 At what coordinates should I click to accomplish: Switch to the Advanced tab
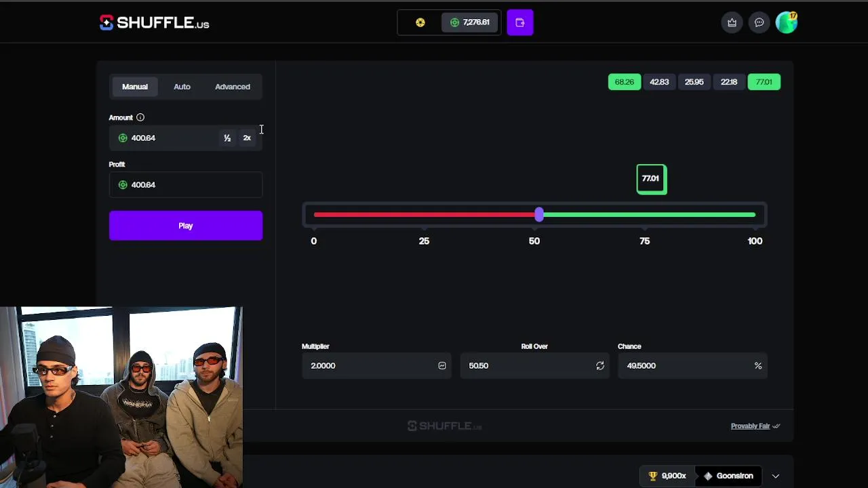(233, 87)
